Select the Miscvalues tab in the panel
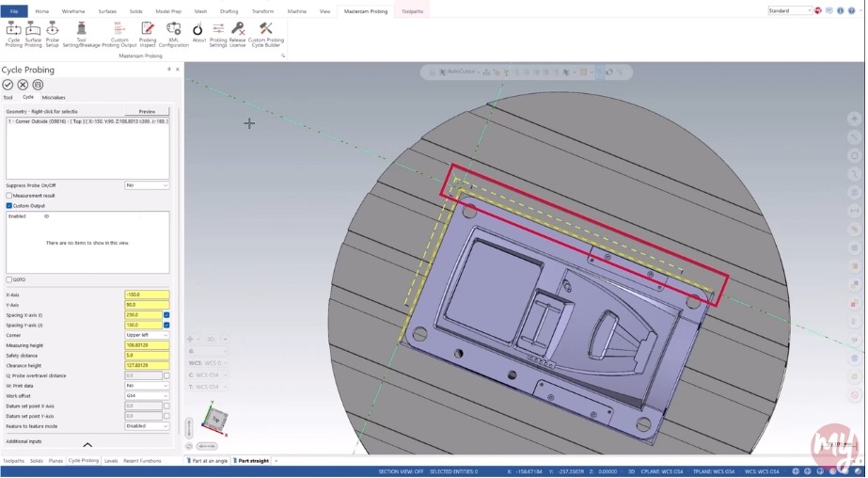This screenshot has height=478, width=868. click(54, 97)
